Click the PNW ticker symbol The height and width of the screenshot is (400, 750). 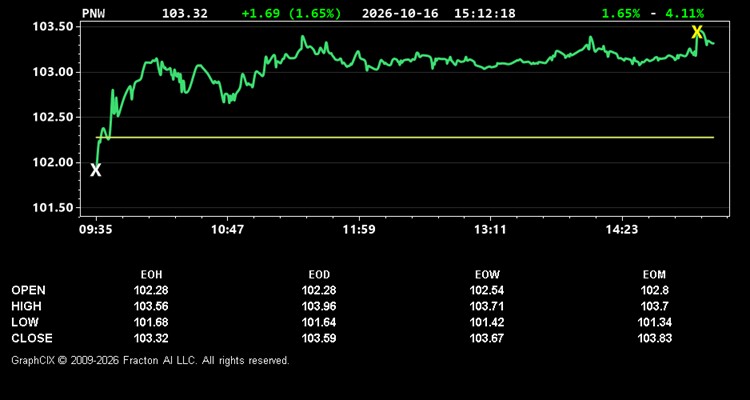click(x=93, y=13)
